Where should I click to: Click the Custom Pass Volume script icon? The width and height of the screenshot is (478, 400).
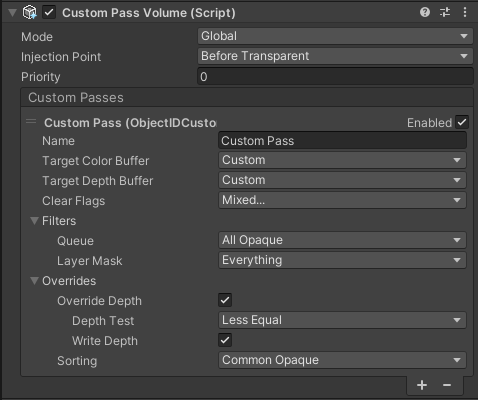point(29,13)
